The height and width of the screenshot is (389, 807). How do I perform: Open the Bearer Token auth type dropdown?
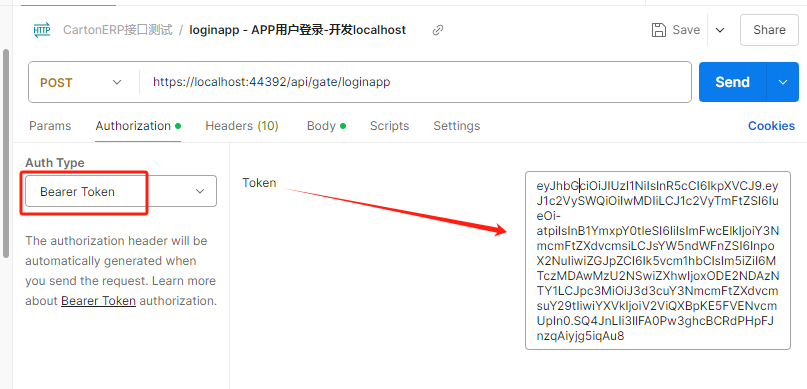click(121, 191)
